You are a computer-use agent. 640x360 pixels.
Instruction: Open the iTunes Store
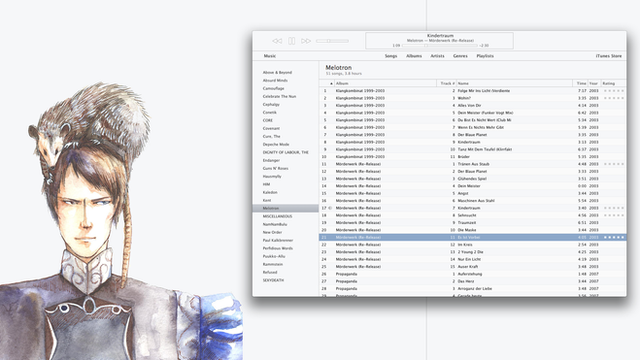pos(609,56)
